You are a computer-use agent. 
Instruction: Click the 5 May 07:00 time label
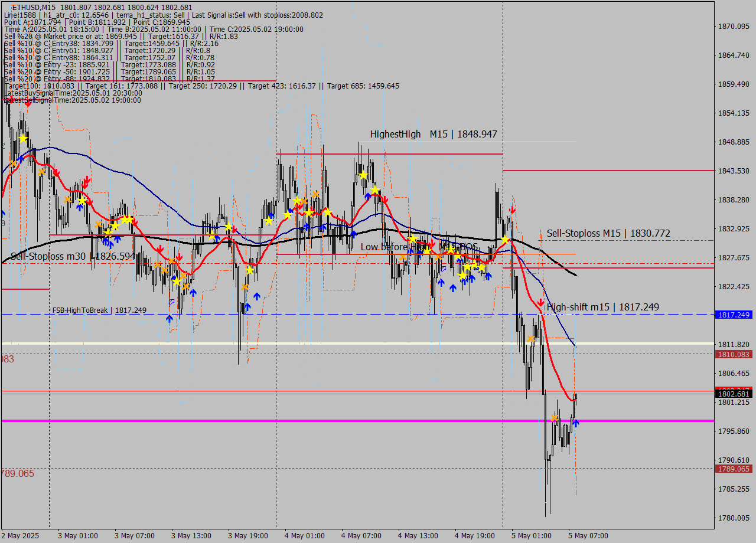(x=588, y=536)
